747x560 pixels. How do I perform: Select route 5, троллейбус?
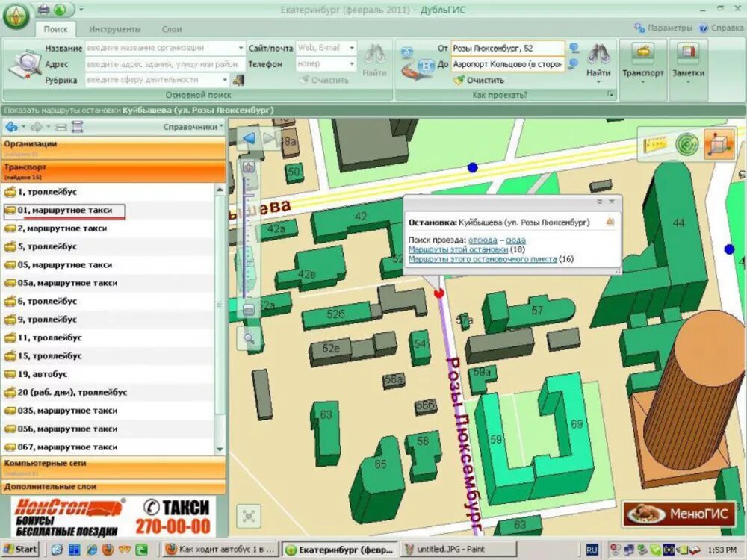click(x=108, y=246)
